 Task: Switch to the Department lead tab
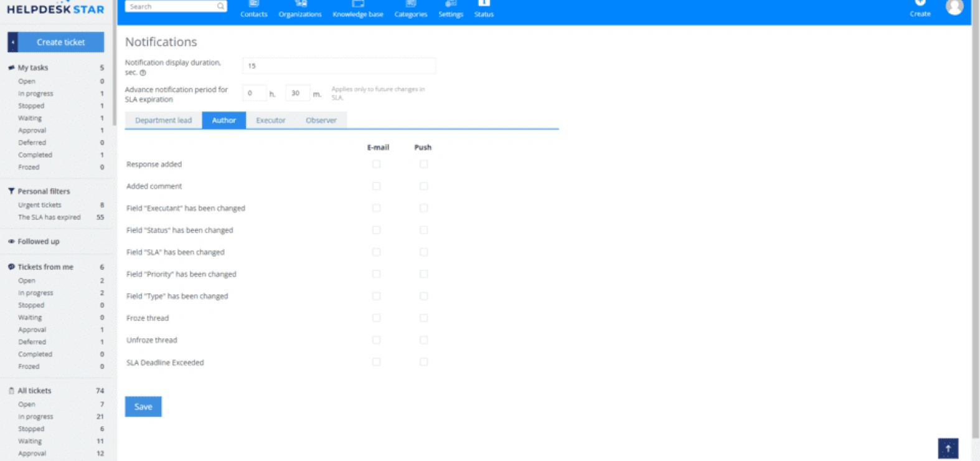tap(163, 120)
